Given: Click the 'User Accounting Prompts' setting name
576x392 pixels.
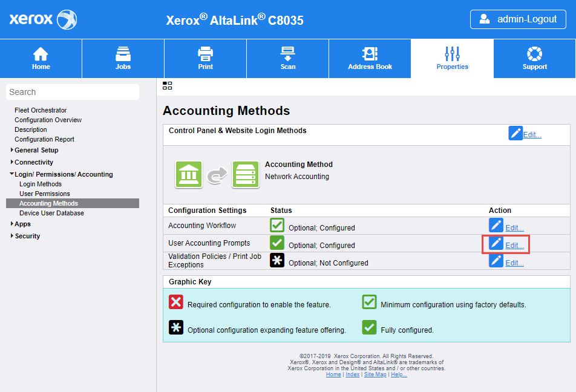Looking at the screenshot, I should coord(209,243).
